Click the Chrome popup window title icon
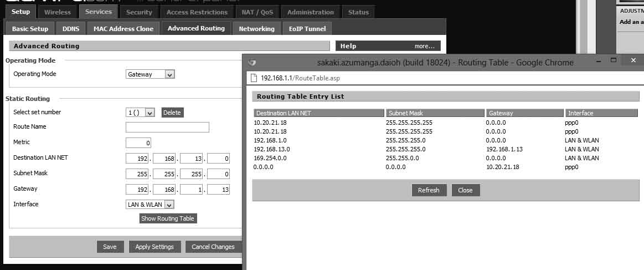The image size is (644, 270). 253,63
